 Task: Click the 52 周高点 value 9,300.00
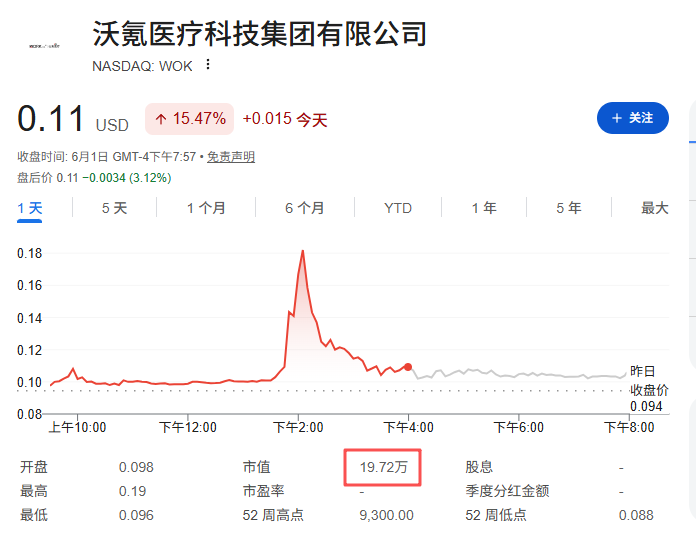(386, 515)
